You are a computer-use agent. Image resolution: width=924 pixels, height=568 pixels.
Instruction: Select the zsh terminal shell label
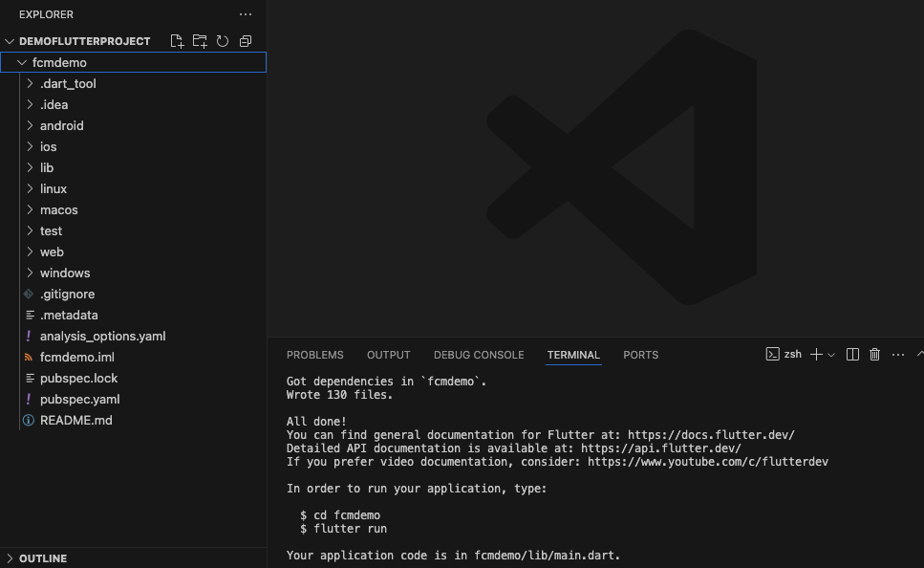(792, 355)
